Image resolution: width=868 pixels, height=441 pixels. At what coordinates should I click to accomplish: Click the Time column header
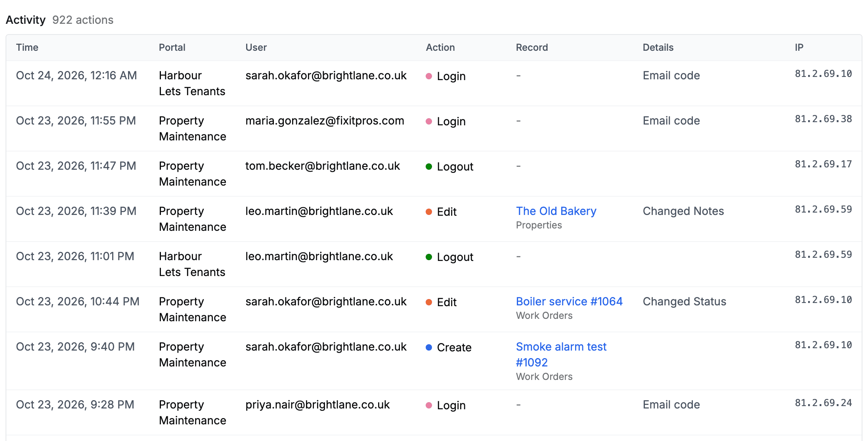[x=27, y=48]
